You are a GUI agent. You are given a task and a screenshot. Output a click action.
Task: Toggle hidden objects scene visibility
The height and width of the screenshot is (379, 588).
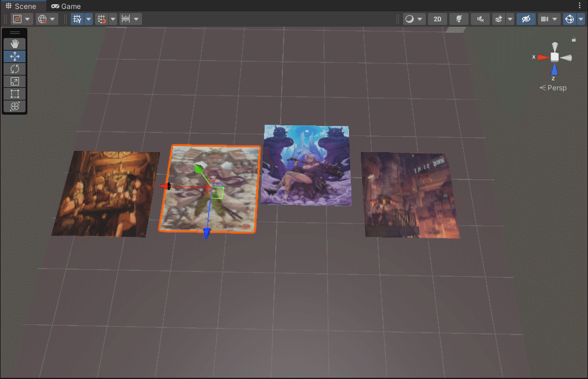tap(526, 19)
